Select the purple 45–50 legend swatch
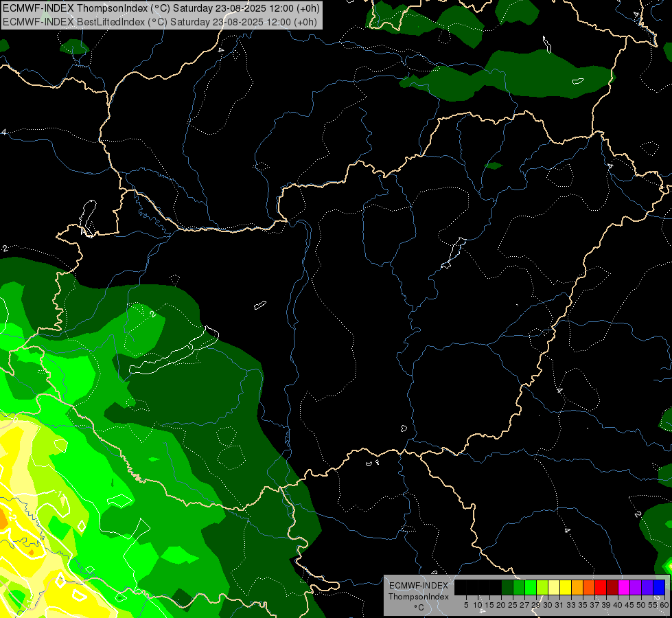The height and width of the screenshot is (618, 672). (636, 587)
